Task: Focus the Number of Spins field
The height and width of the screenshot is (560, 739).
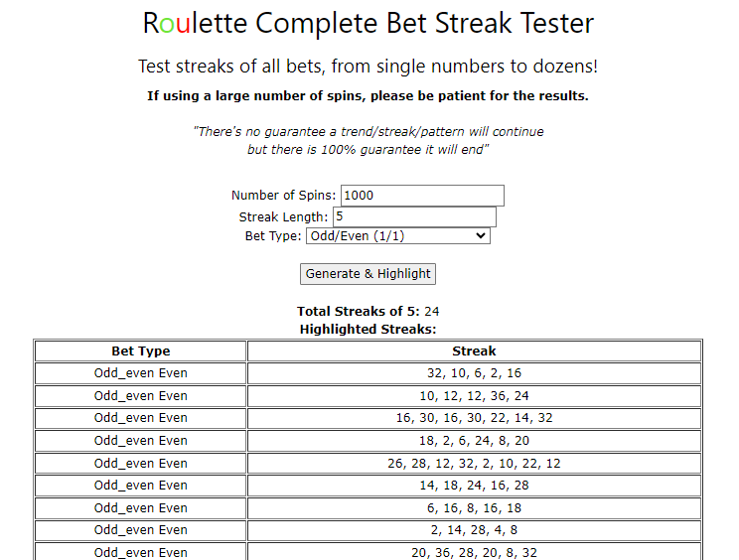Action: click(422, 196)
